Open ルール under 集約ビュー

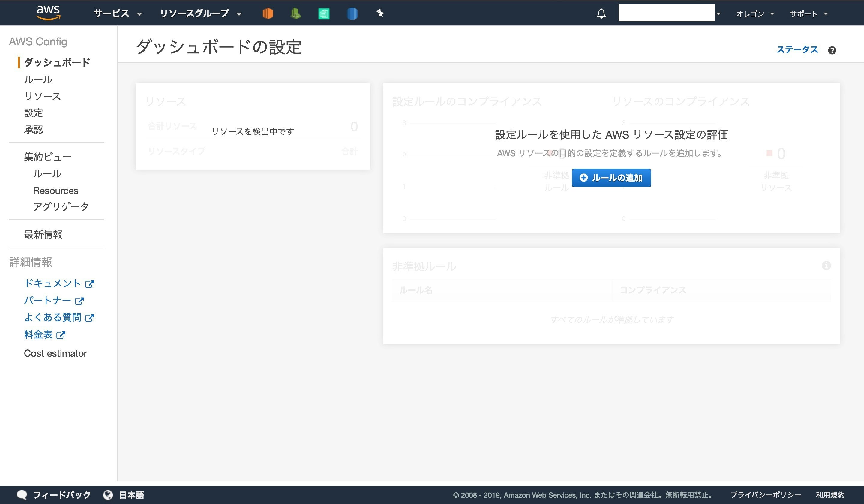(x=47, y=174)
